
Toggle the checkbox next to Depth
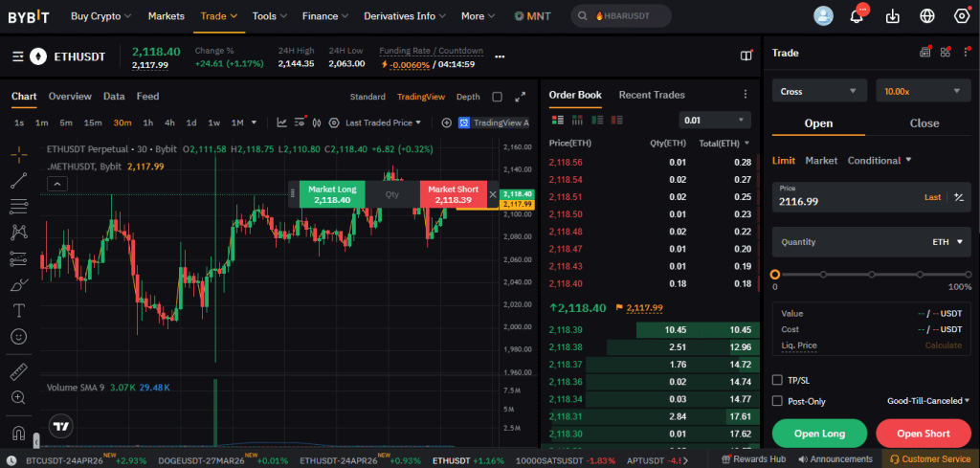[498, 97]
